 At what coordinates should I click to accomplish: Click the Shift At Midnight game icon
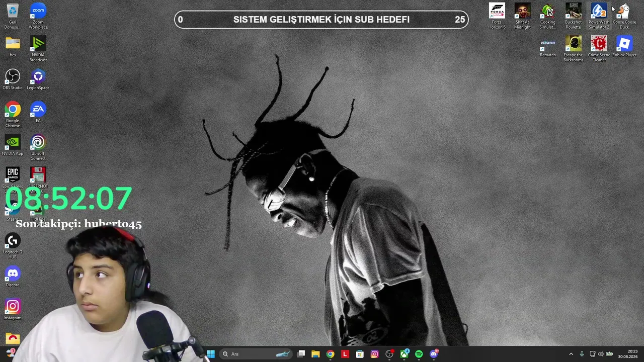(x=522, y=16)
